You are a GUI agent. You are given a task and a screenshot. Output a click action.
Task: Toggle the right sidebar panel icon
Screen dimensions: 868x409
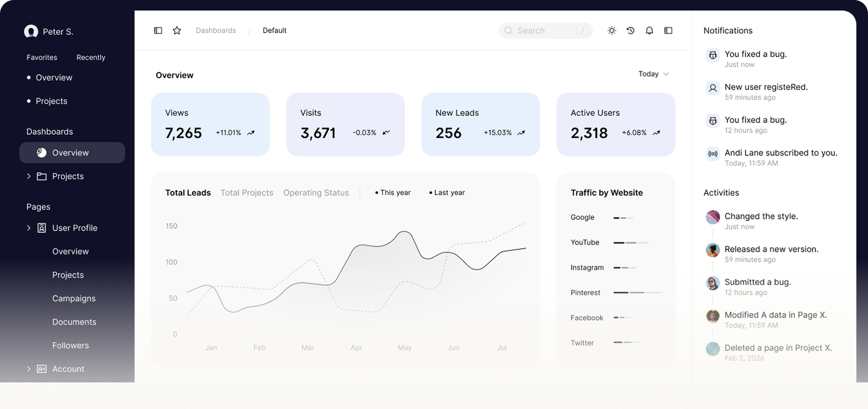(668, 30)
